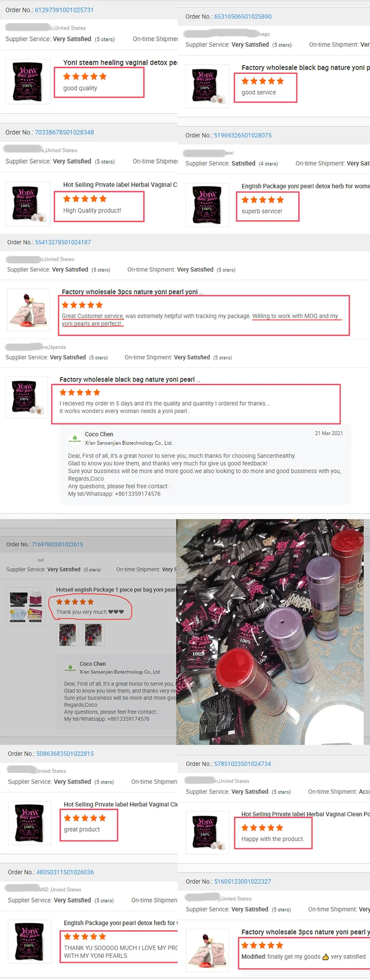This screenshot has width=370, height=980.
Task: Click order number 71697882001022615
Action: point(57,544)
